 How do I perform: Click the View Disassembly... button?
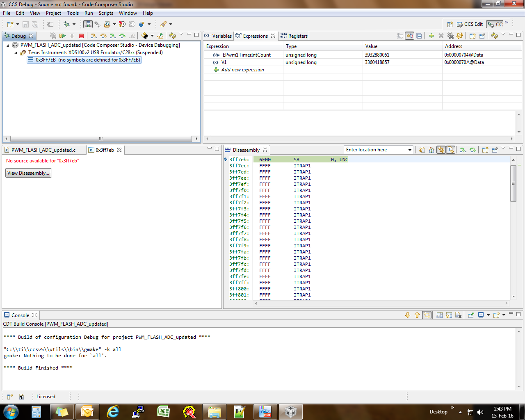28,173
